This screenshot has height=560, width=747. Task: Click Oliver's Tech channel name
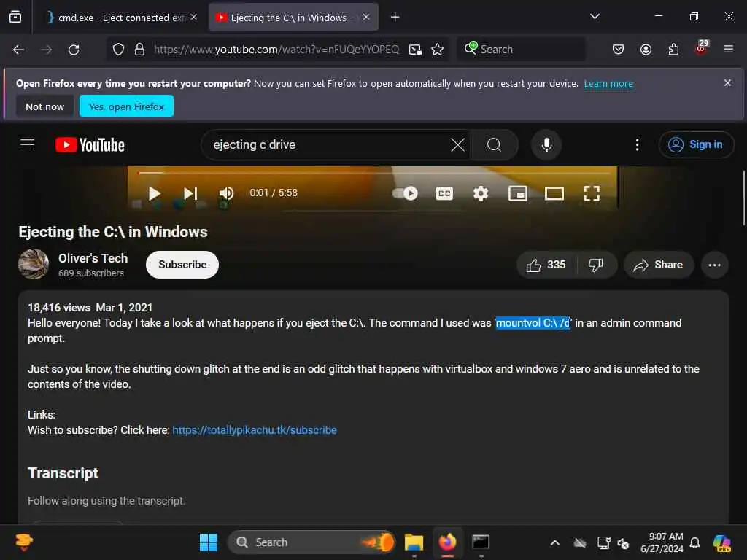pyautogui.click(x=93, y=258)
